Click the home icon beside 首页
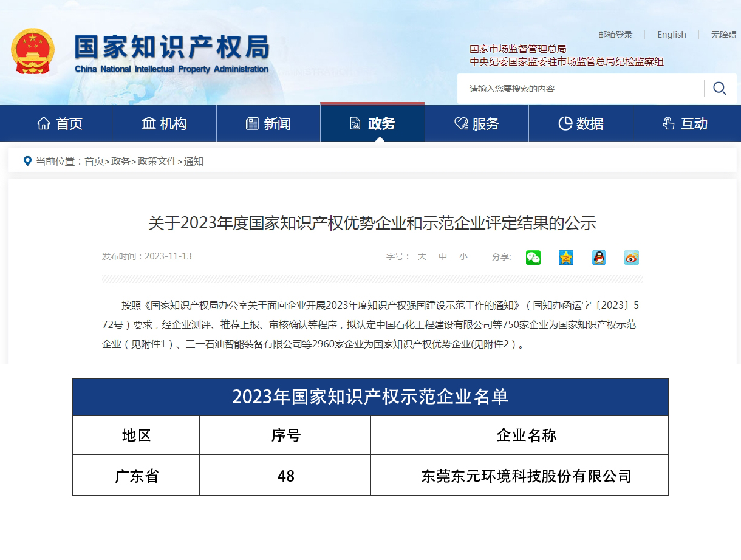The height and width of the screenshot is (560, 741). coord(44,124)
